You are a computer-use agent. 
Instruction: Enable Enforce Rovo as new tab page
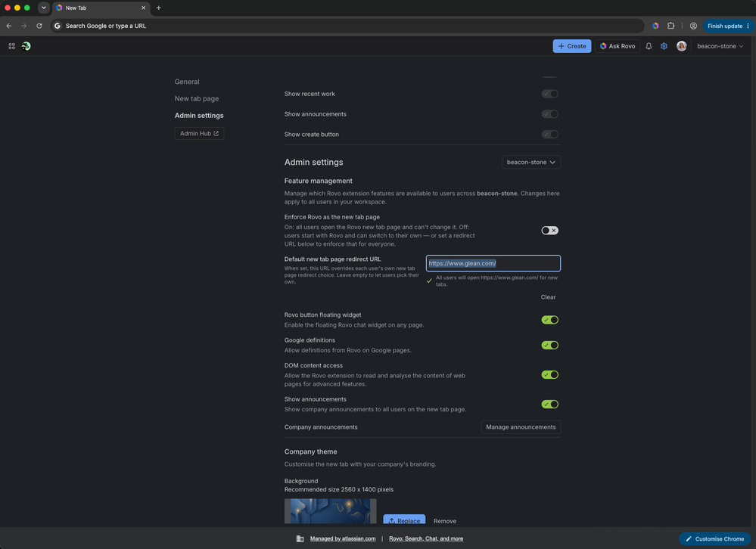(549, 231)
